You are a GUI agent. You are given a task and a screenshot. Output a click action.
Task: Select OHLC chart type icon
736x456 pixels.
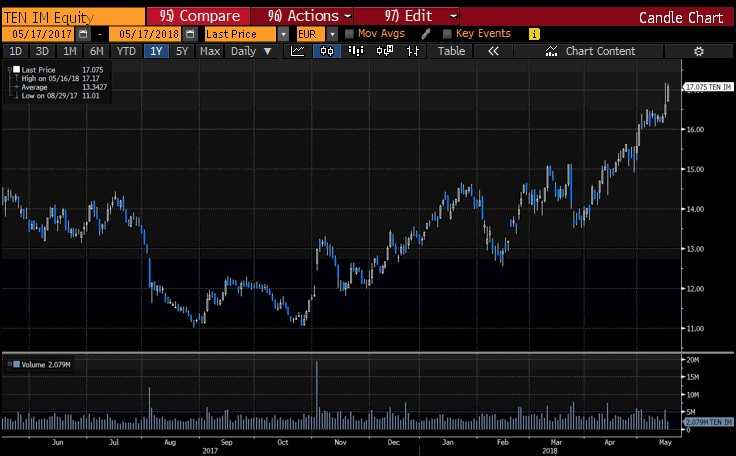click(413, 51)
